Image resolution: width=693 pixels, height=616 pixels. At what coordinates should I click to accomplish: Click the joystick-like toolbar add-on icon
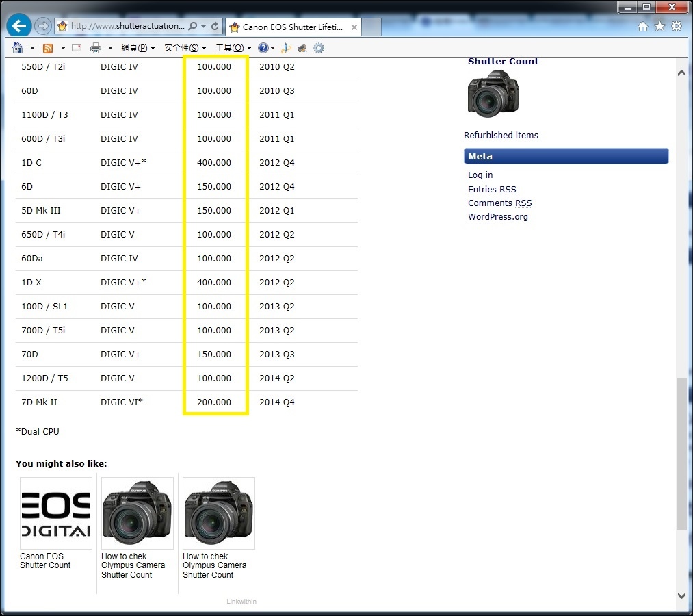pyautogui.click(x=286, y=48)
